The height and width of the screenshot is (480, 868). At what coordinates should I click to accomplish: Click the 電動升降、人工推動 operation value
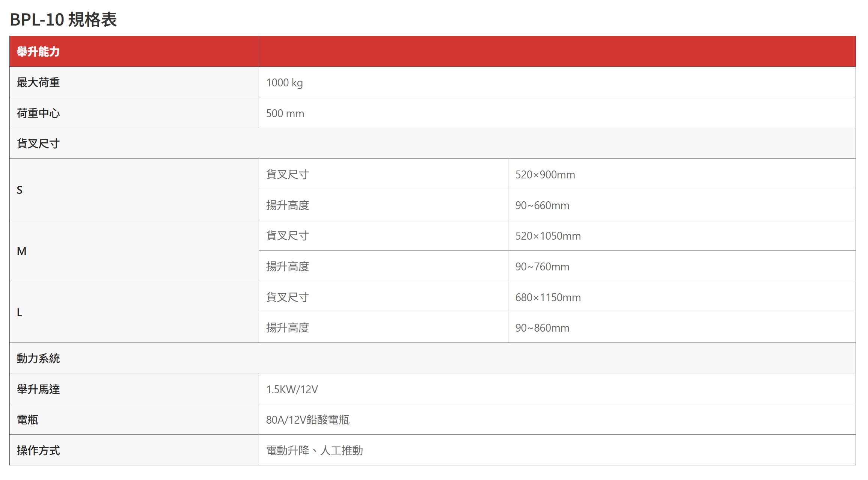(314, 450)
